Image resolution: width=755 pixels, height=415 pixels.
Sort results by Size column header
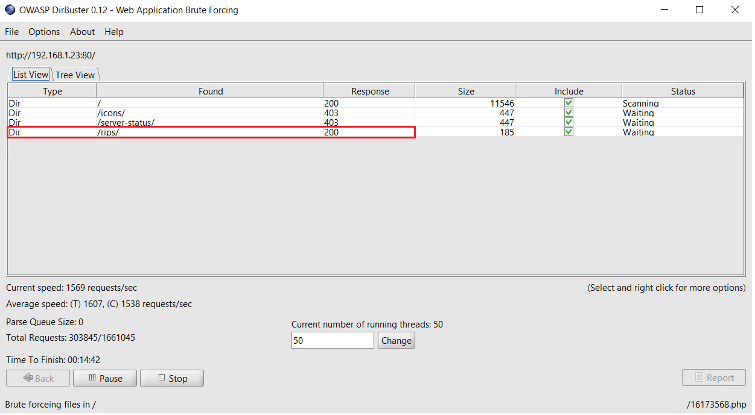(x=465, y=91)
